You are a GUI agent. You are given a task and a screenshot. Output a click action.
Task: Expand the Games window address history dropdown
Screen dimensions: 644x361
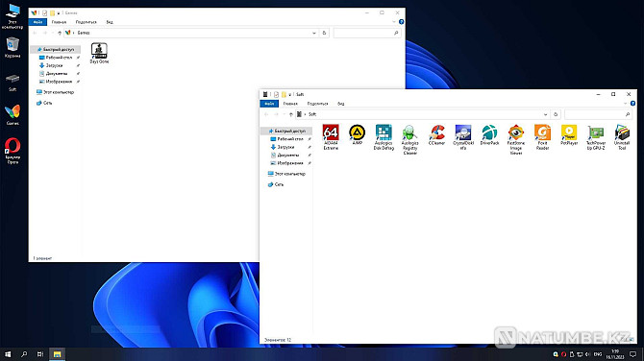click(314, 33)
